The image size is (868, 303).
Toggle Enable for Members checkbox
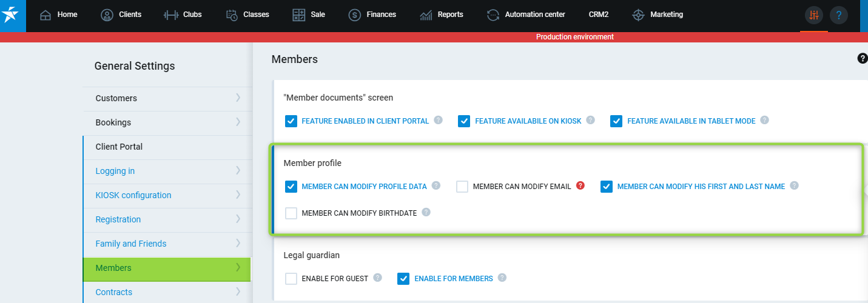coord(403,279)
